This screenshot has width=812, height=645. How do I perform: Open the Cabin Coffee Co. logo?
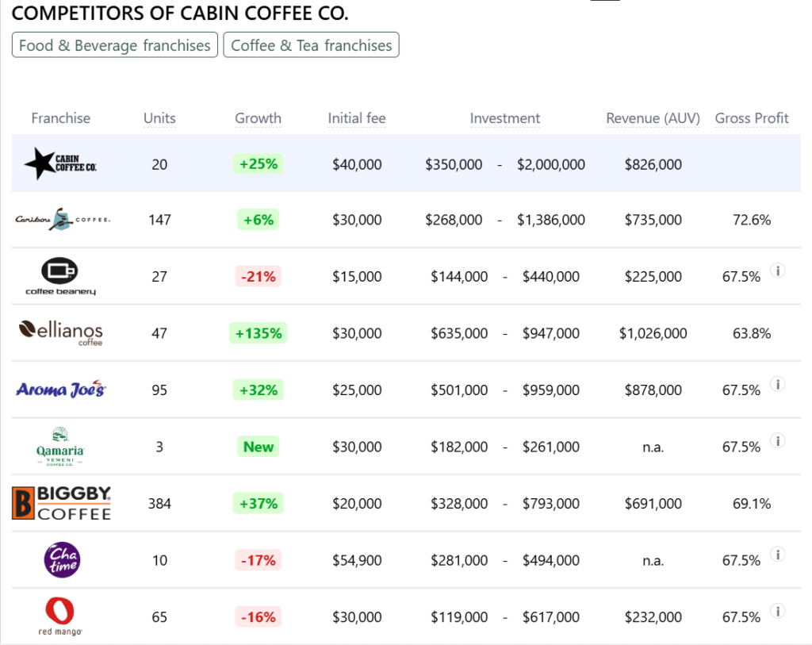(x=60, y=163)
